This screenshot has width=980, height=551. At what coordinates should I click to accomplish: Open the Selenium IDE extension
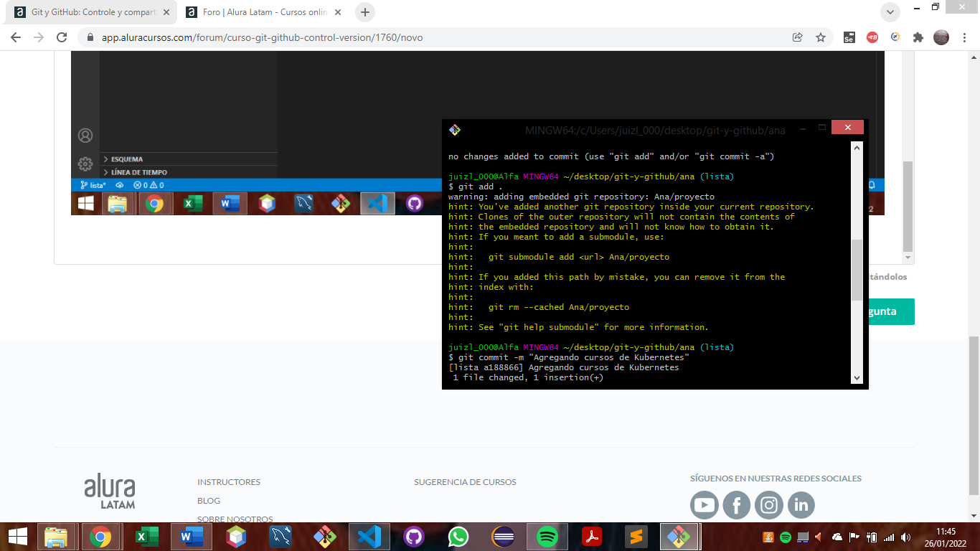click(x=849, y=37)
